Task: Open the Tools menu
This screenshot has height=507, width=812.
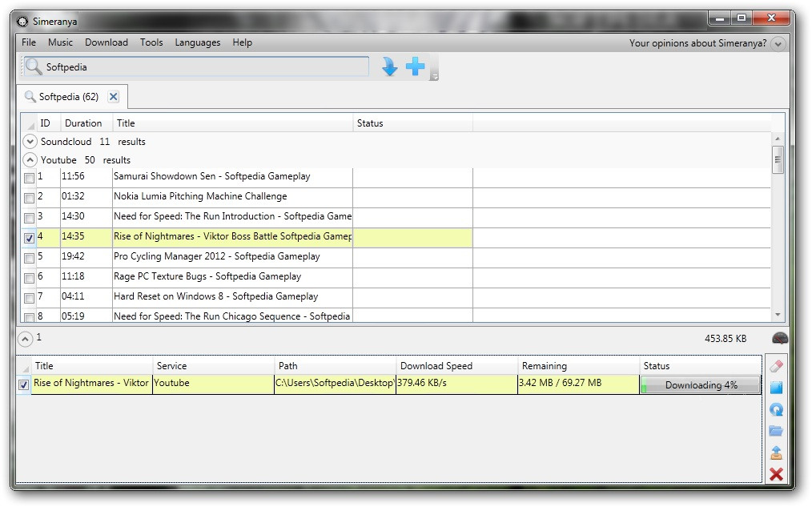Action: pos(151,42)
